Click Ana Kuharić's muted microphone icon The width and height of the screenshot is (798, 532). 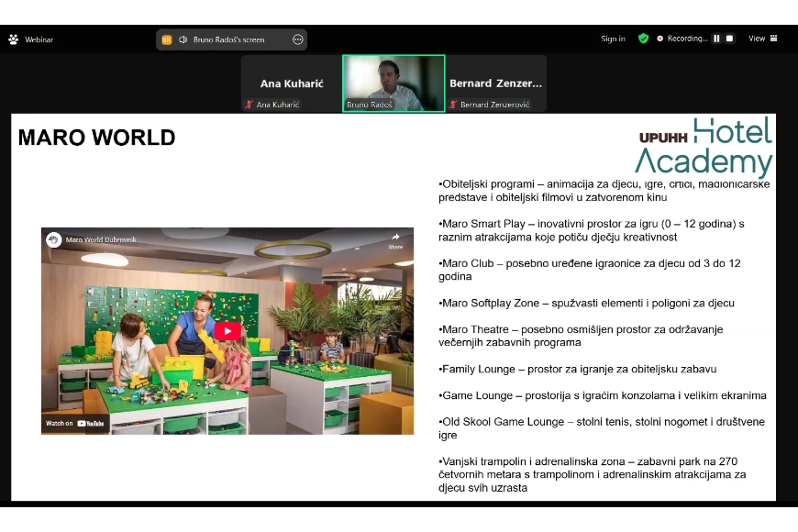click(249, 105)
